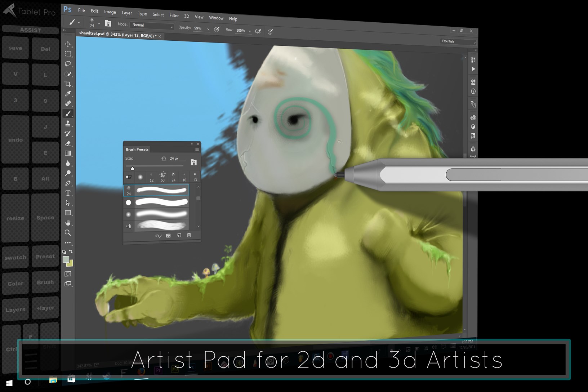Select the Horizontal Type tool
The width and height of the screenshot is (588, 392).
click(x=68, y=193)
